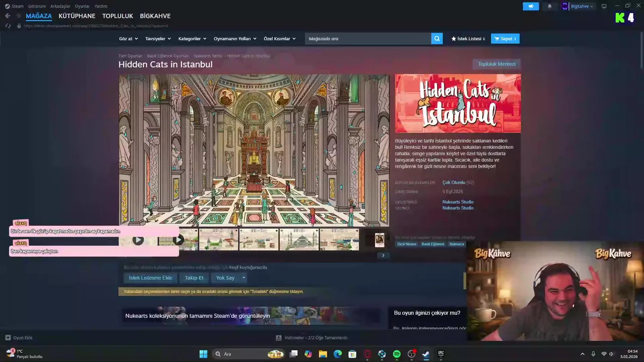Play the first trailer thumbnail
644x362 pixels.
pyautogui.click(x=138, y=240)
